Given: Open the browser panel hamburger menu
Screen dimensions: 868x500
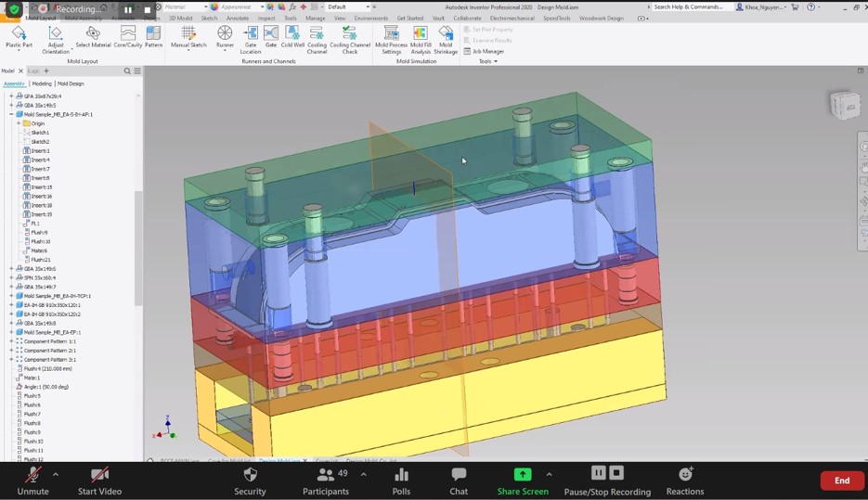Looking at the screenshot, I should coord(137,71).
